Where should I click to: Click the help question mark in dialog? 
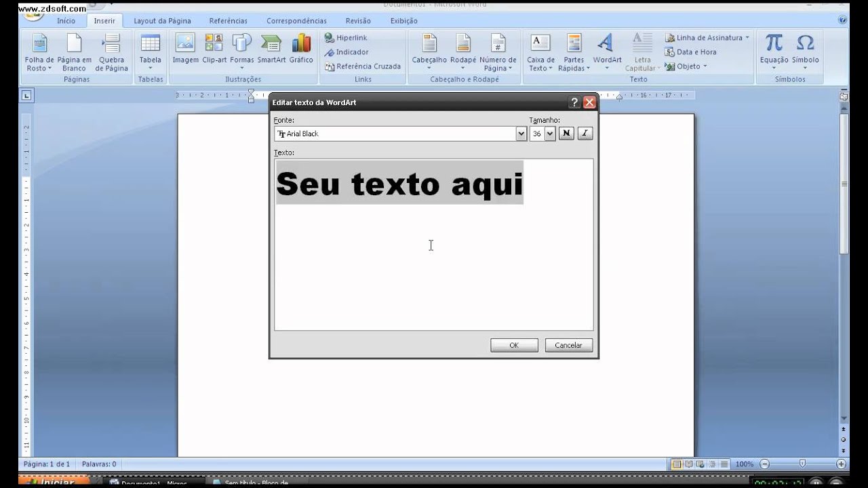[x=575, y=102]
